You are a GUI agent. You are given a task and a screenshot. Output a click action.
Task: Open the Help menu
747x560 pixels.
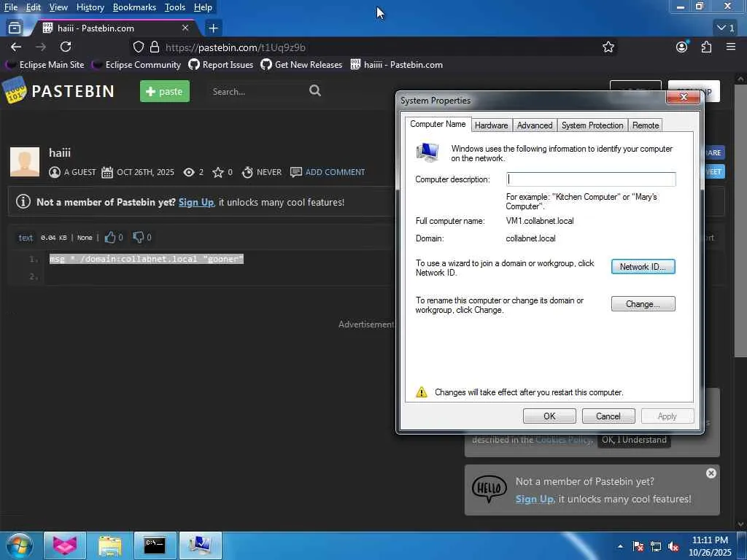203,7
